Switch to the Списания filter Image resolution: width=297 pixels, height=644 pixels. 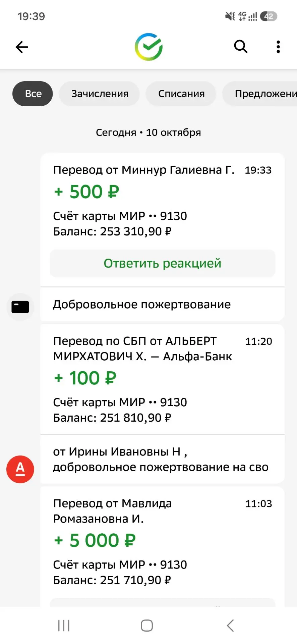181,94
